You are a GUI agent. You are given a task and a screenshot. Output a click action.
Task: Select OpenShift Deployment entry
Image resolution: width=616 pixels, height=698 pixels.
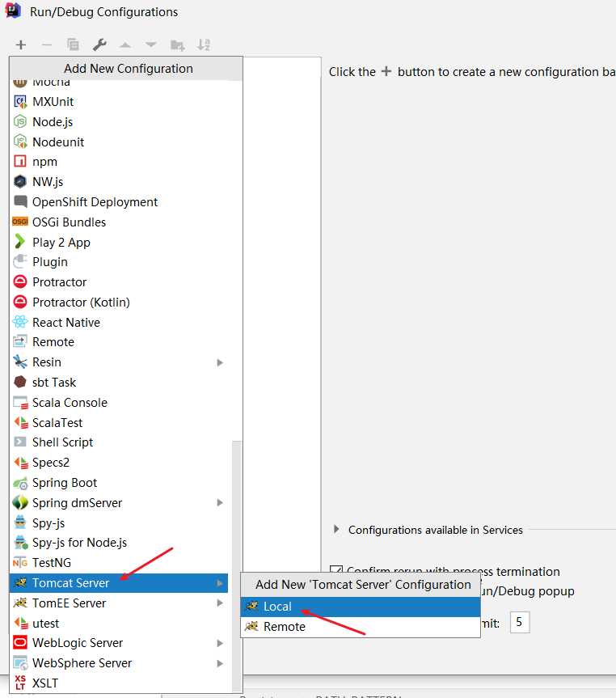(118, 201)
